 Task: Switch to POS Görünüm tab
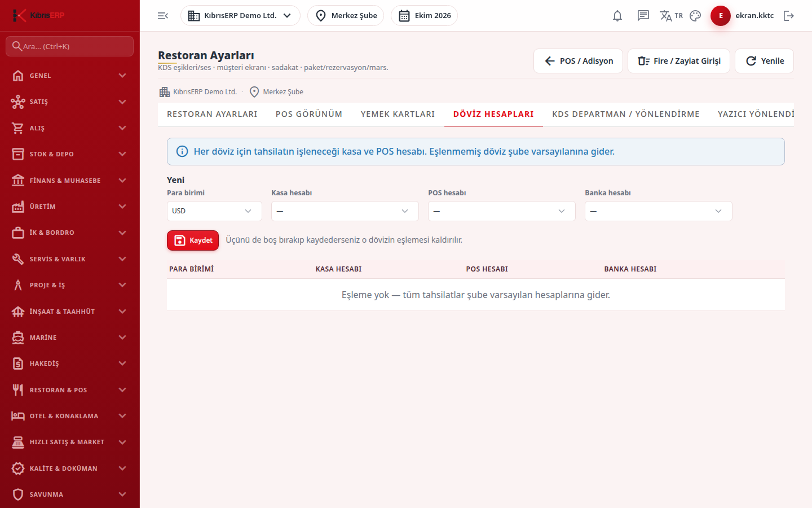click(x=309, y=114)
